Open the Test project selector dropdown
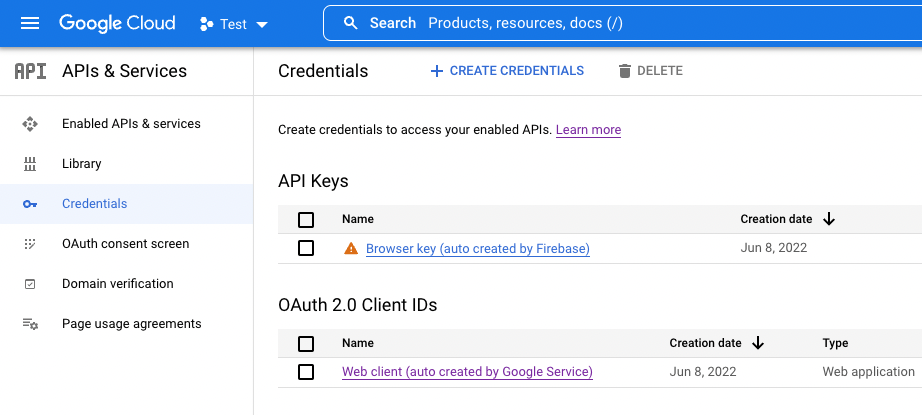Screen dimensions: 922x415 click(x=234, y=24)
